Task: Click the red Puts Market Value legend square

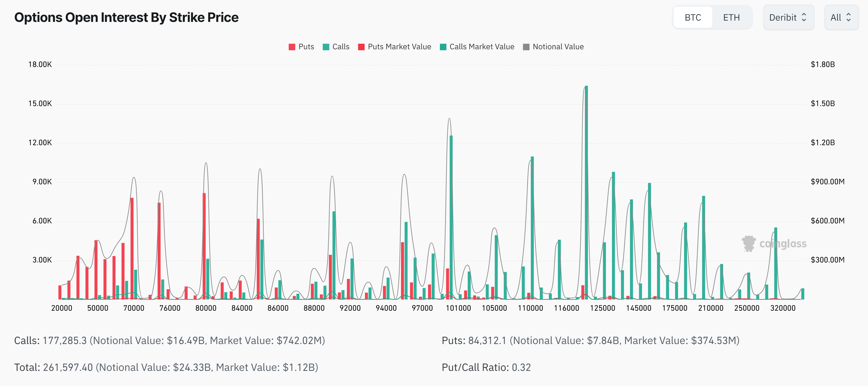Action: 361,47
